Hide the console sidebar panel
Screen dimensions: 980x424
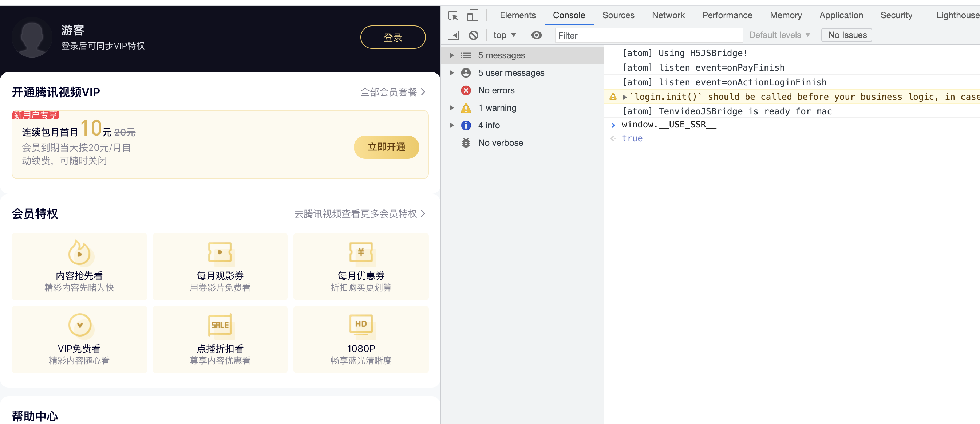(x=453, y=35)
